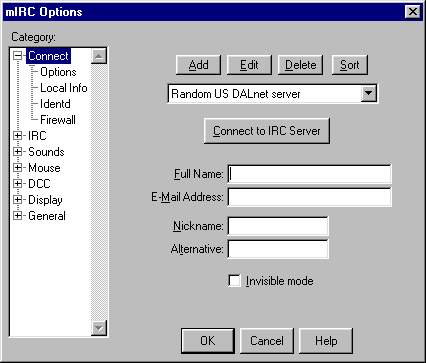Viewport: 426px width, 363px height.
Task: Select the DCC category label
Action: (39, 184)
